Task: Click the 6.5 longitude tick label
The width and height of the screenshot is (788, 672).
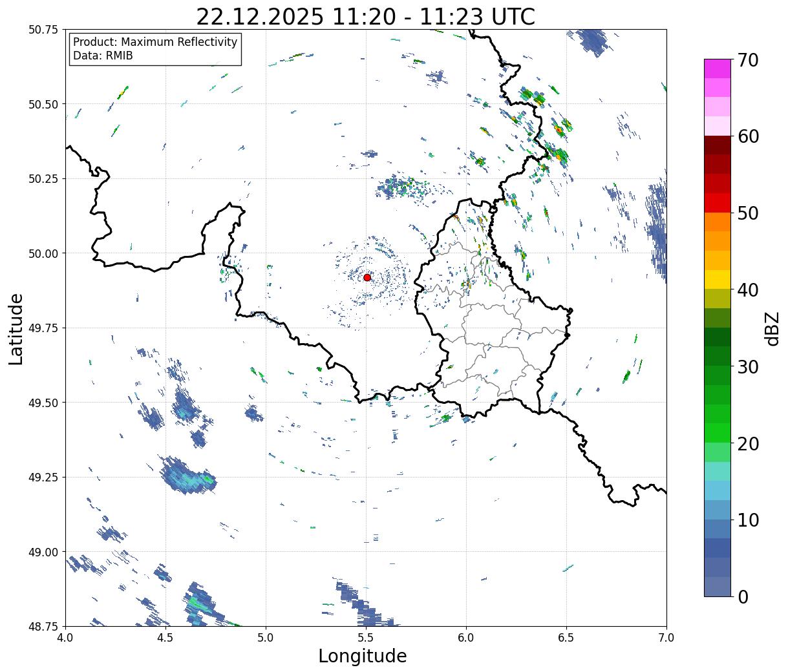Action: click(566, 638)
